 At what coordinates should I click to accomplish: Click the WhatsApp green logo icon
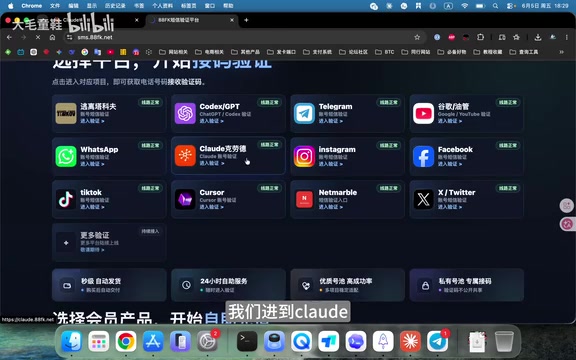click(66, 156)
